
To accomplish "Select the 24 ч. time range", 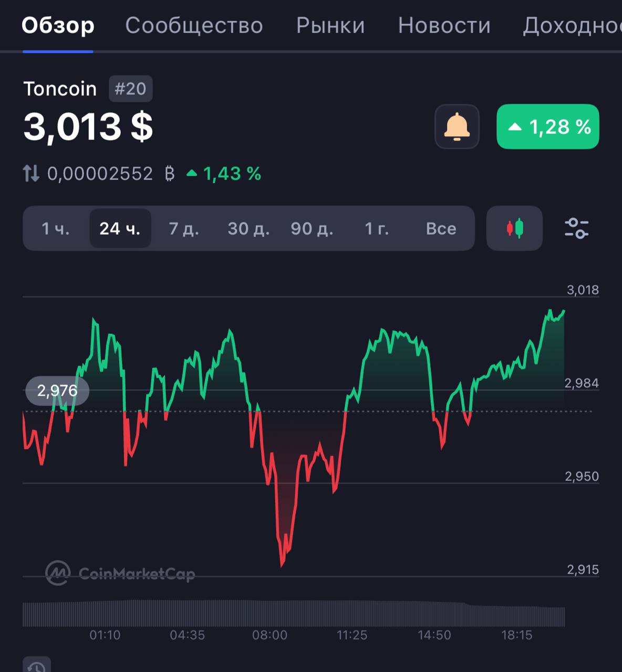I will (x=120, y=228).
